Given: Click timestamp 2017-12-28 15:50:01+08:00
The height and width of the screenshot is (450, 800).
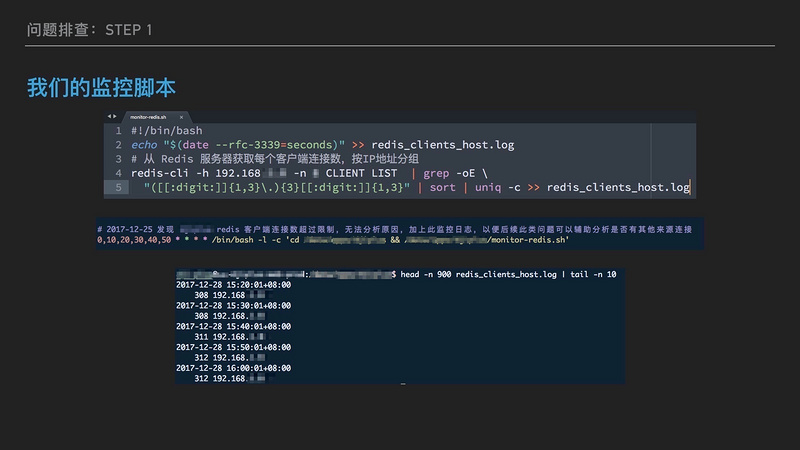Looking at the screenshot, I should (x=234, y=347).
